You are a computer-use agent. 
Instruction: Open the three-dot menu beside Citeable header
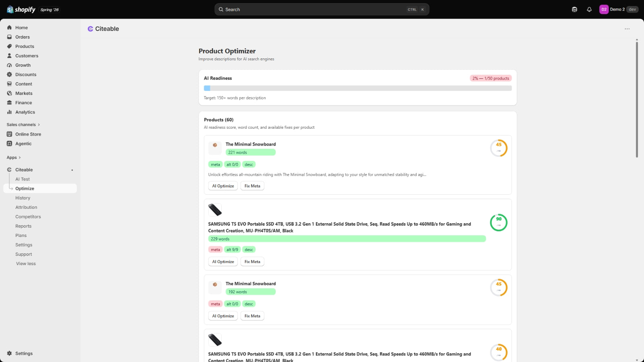coord(627,29)
